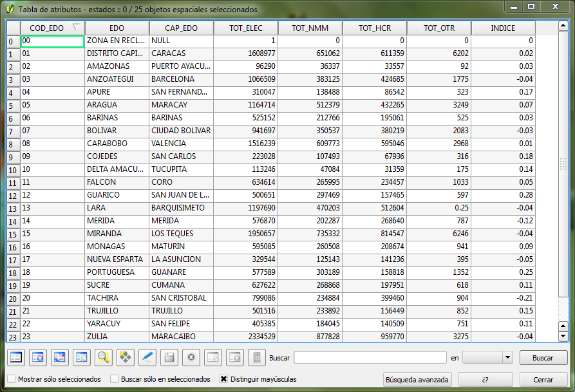This screenshot has width=575, height=392.
Task: Check Buscar sólo en seleccionados
Action: pos(115,378)
